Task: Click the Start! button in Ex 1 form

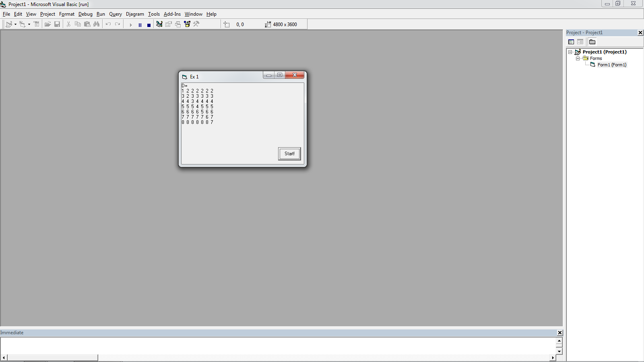Action: [x=289, y=154]
